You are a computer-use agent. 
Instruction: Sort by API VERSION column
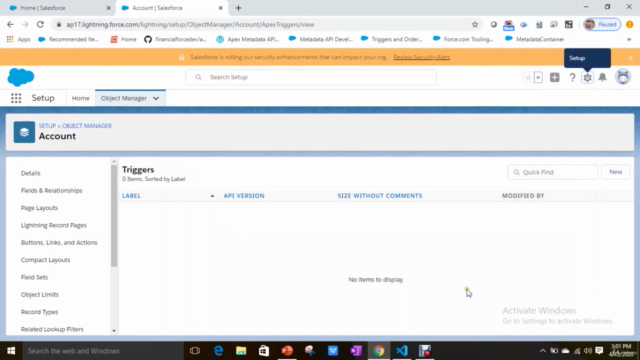[x=244, y=196]
